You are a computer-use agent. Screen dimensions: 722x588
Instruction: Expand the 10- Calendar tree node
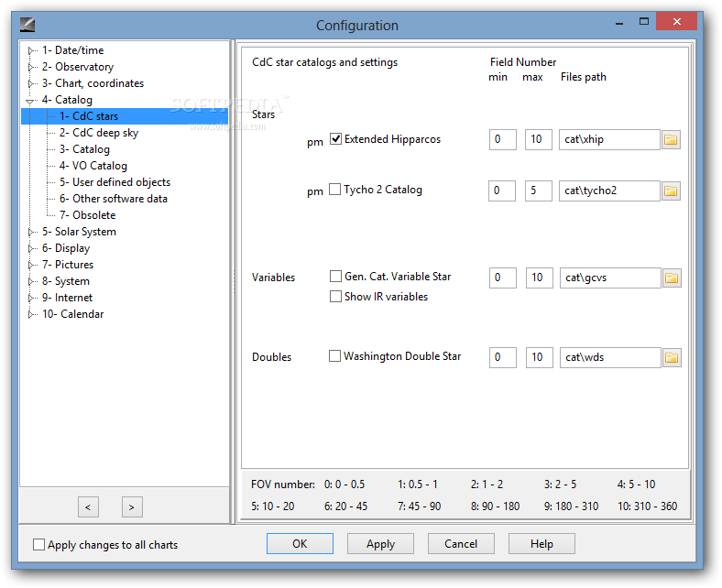point(31,314)
